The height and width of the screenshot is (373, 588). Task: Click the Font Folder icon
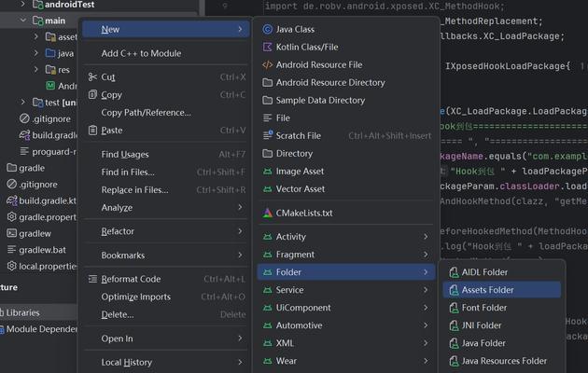(454, 308)
